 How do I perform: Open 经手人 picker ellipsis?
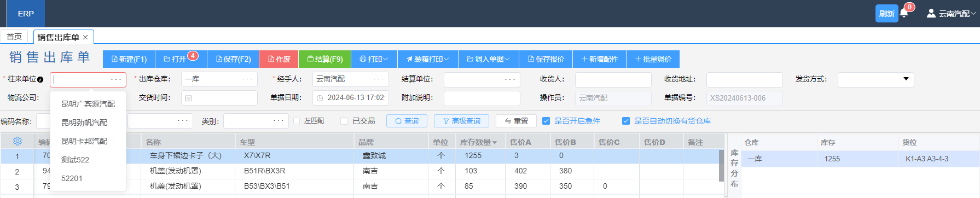point(379,79)
